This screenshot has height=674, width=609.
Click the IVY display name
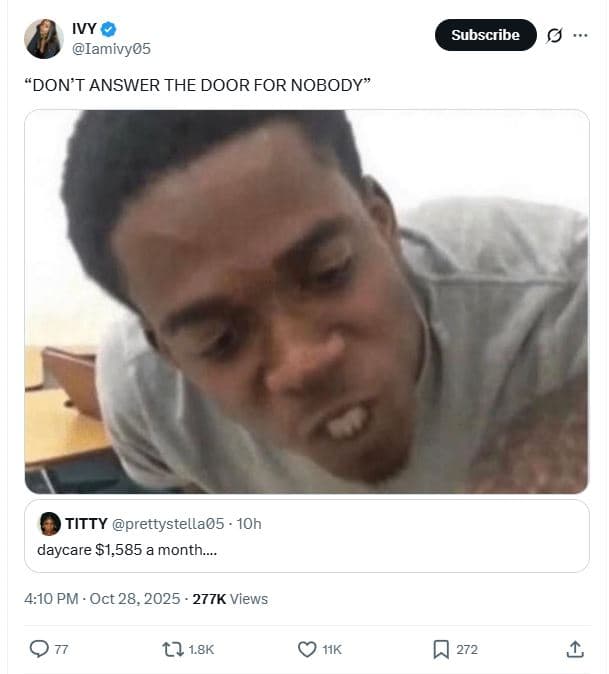point(84,29)
